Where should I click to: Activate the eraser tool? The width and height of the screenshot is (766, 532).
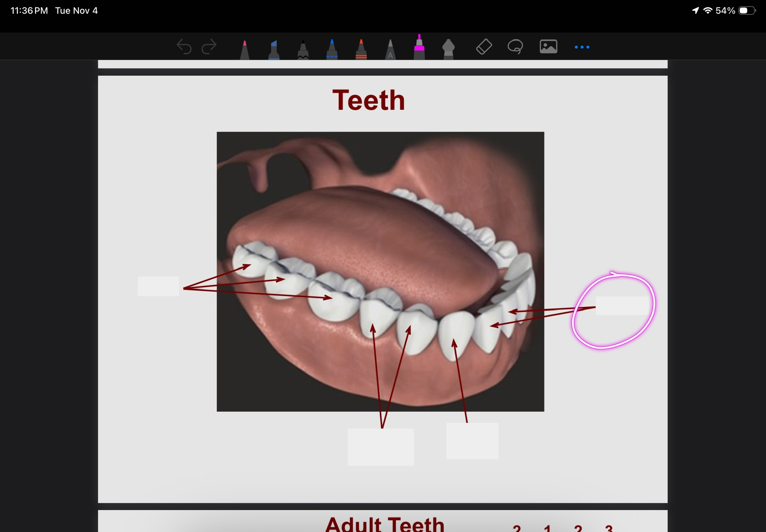[484, 46]
